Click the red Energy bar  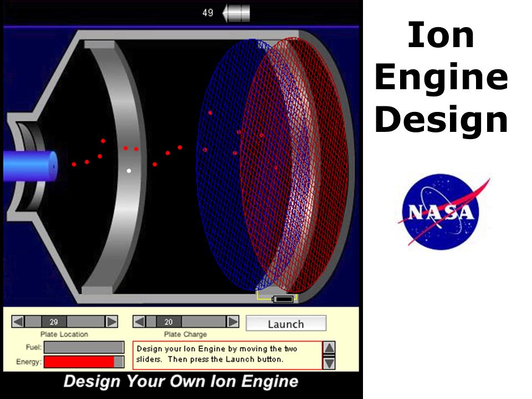click(x=79, y=362)
